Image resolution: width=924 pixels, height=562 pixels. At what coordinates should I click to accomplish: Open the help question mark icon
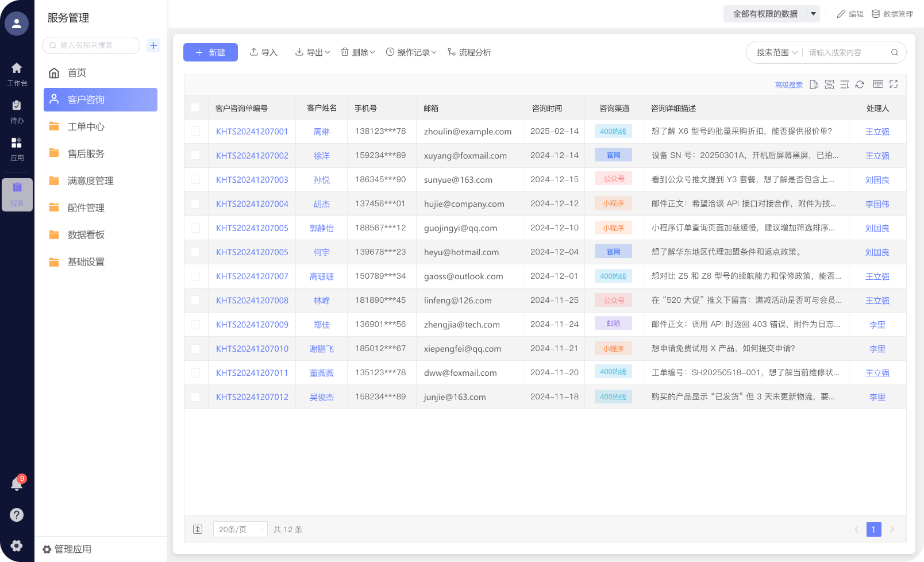click(17, 515)
